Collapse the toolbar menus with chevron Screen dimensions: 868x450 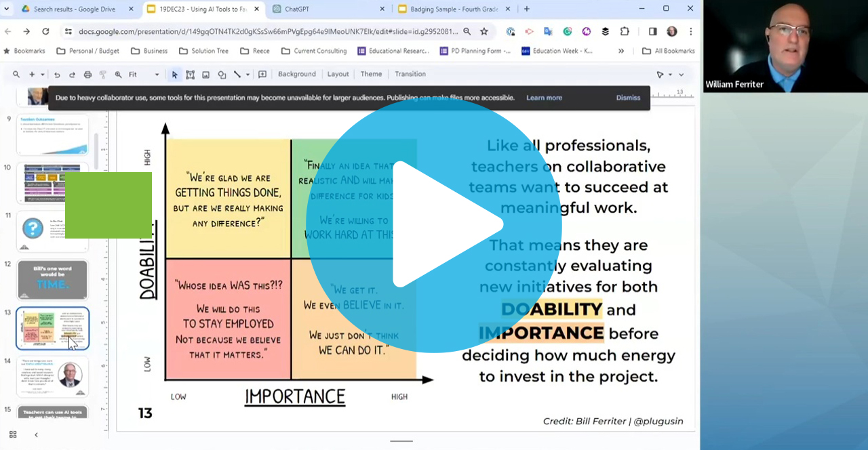[682, 75]
